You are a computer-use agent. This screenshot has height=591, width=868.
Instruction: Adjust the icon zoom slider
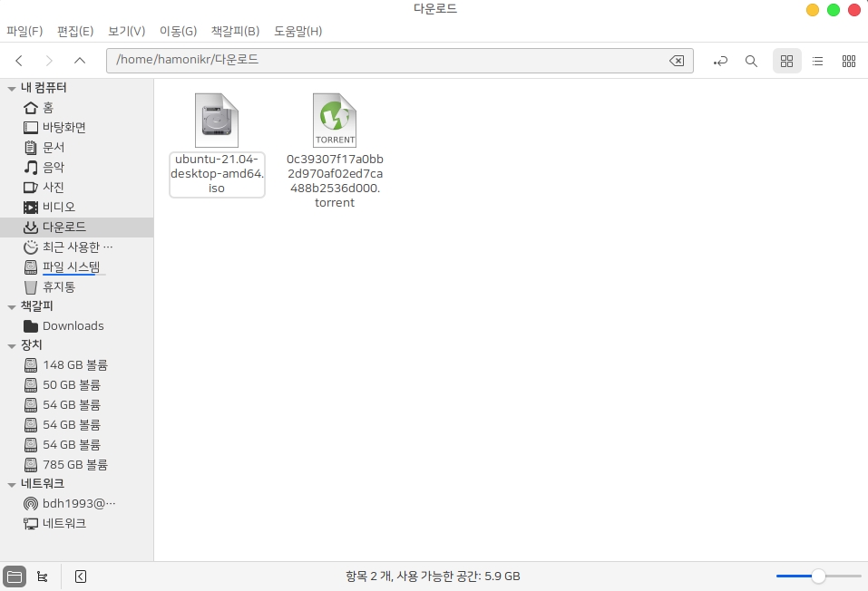818,576
